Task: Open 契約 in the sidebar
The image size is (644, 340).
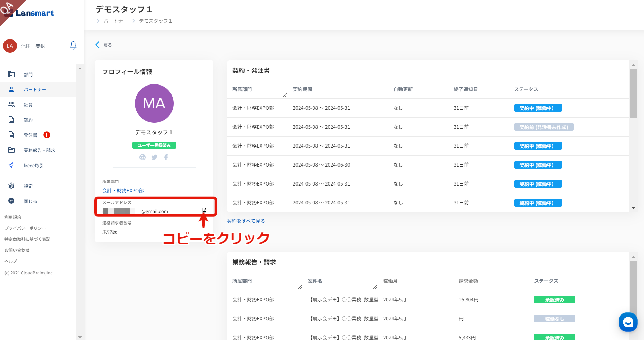Action: [28, 120]
